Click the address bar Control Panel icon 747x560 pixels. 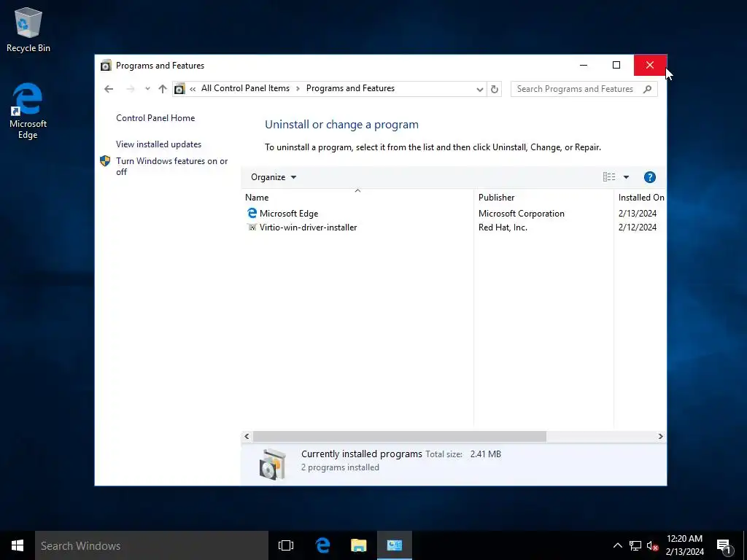[179, 88]
